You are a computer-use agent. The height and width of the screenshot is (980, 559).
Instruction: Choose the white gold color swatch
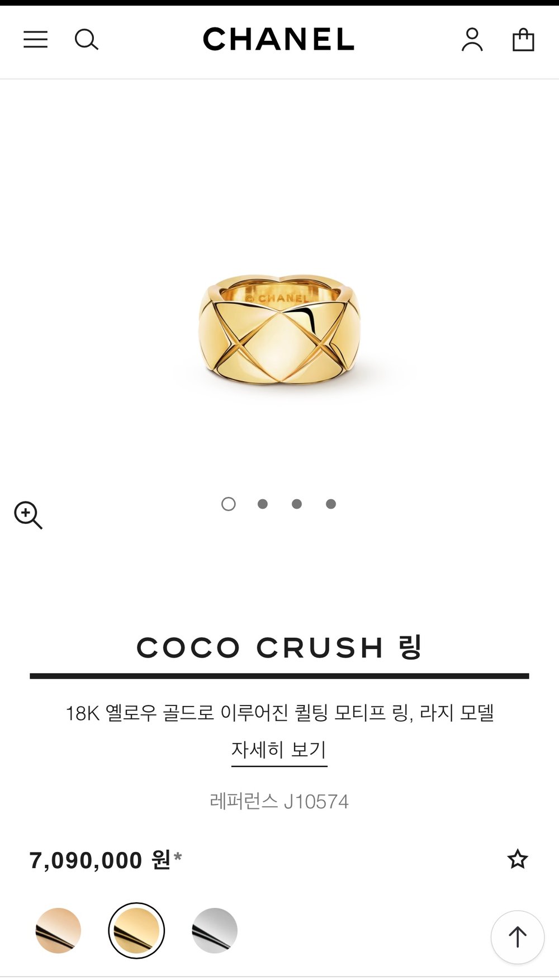[215, 930]
